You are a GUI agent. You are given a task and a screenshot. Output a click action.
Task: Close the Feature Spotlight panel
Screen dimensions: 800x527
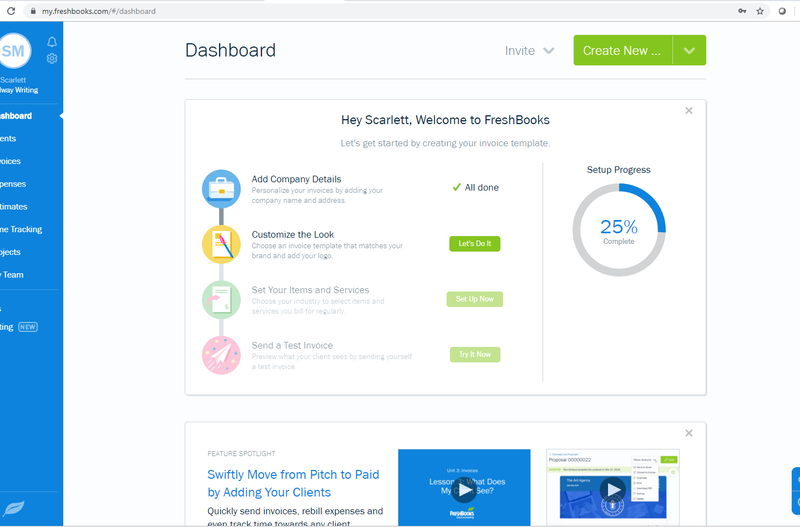[x=689, y=433]
